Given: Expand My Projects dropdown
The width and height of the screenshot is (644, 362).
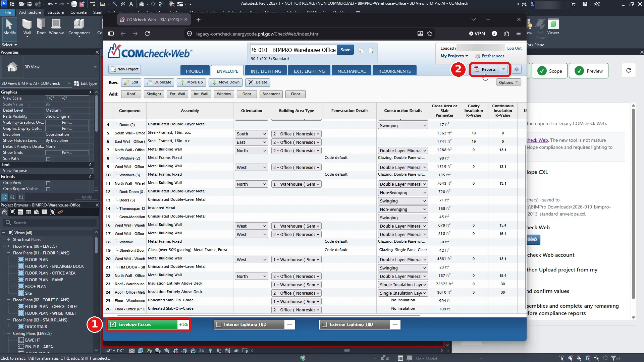Looking at the screenshot, I should pyautogui.click(x=454, y=56).
